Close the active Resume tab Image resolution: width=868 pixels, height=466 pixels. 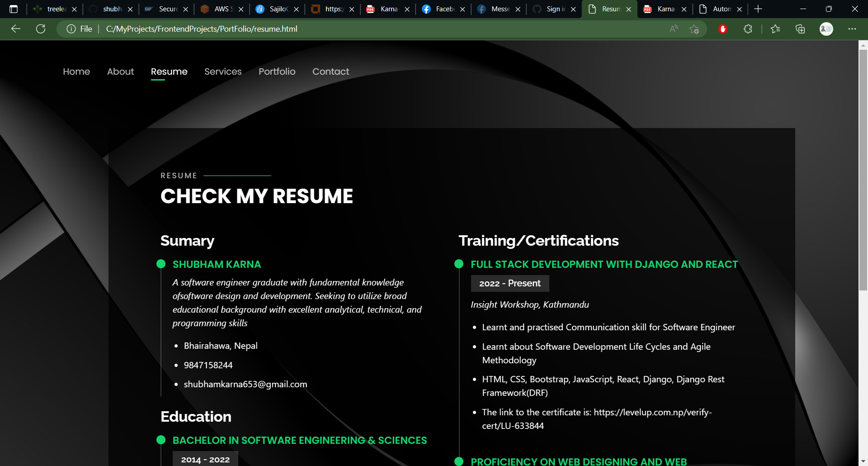coord(628,9)
